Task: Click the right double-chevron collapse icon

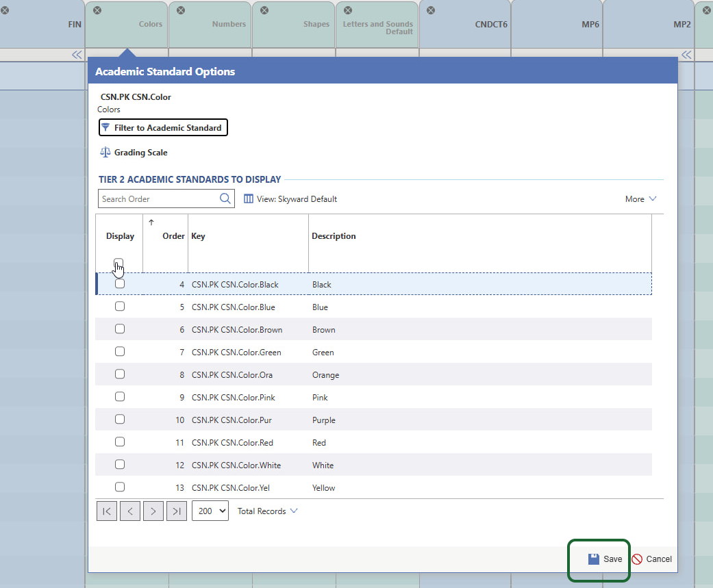Action: point(686,55)
